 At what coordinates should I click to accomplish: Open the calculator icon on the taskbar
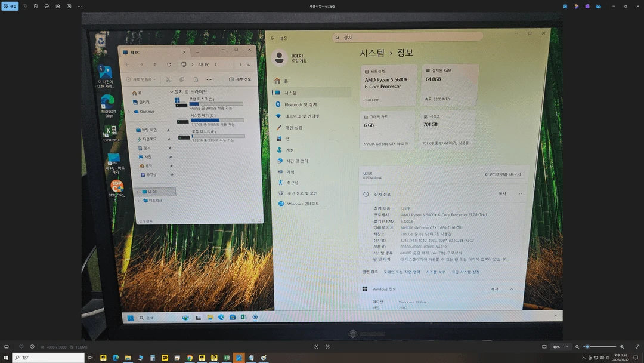153,358
